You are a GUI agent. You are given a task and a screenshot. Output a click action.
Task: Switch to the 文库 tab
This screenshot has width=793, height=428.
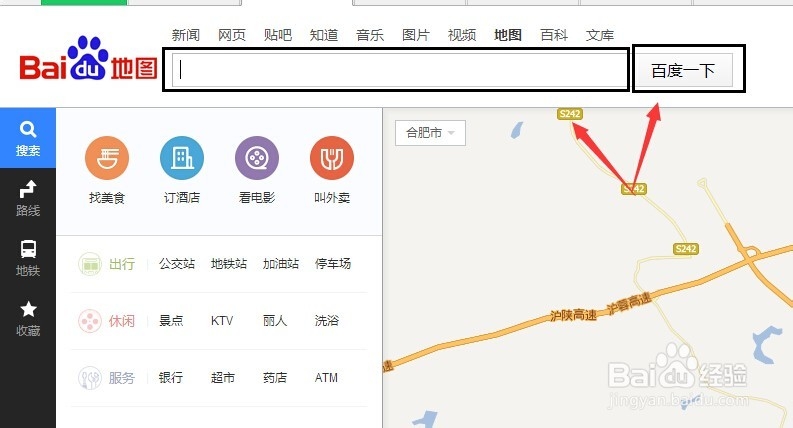tap(600, 35)
